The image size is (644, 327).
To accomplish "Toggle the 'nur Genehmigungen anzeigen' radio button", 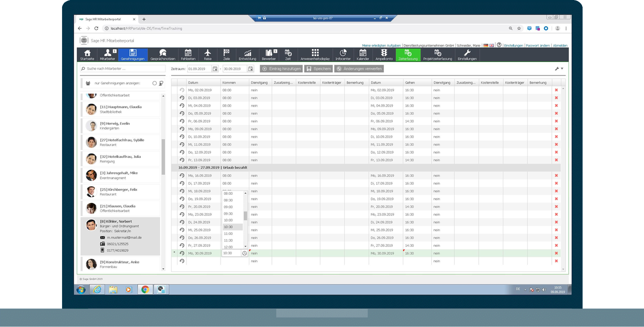I will point(154,83).
